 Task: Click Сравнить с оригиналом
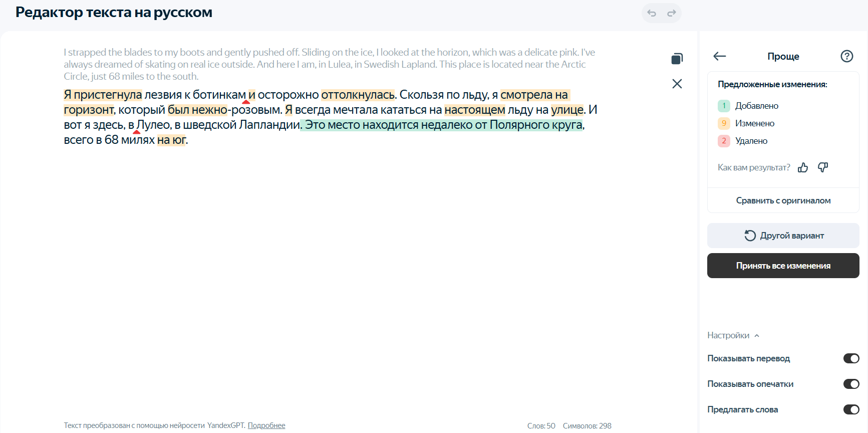pos(783,200)
